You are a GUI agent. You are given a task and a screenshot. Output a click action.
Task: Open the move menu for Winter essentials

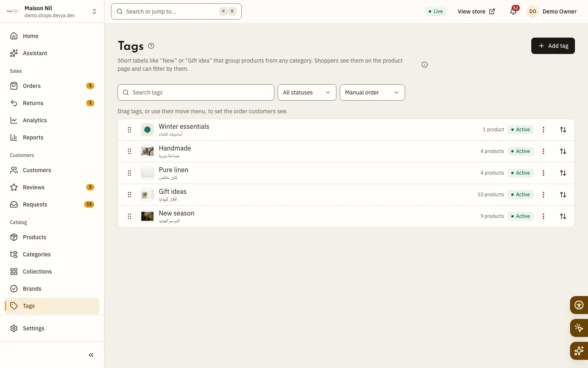[563, 130]
